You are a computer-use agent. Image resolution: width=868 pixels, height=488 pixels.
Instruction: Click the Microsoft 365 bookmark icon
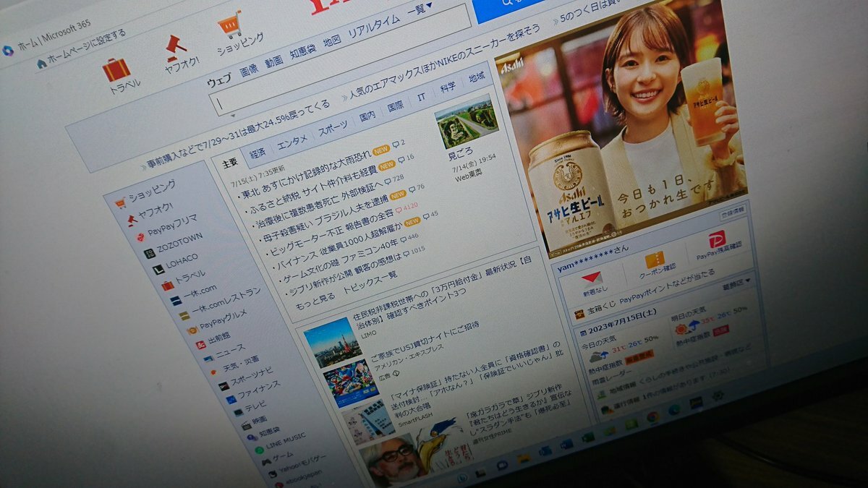coord(7,51)
